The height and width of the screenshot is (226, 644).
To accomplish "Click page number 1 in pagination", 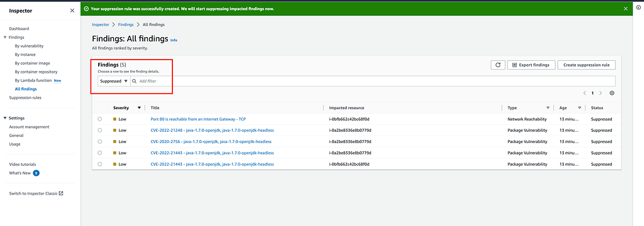I will tap(592, 93).
